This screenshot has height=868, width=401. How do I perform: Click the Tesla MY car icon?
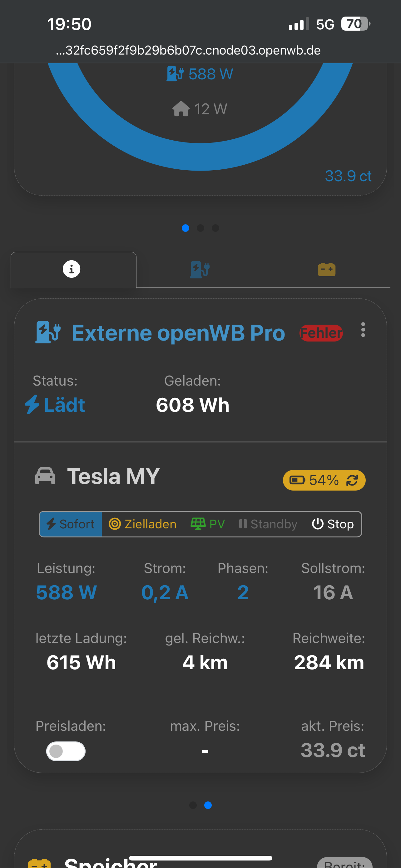[x=45, y=476]
